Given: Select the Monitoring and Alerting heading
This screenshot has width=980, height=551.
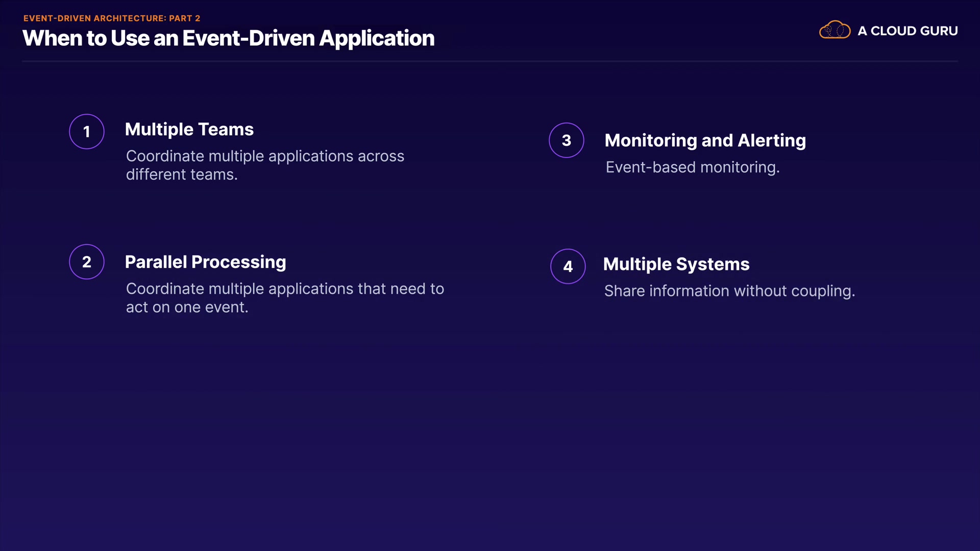Looking at the screenshot, I should (x=705, y=141).
